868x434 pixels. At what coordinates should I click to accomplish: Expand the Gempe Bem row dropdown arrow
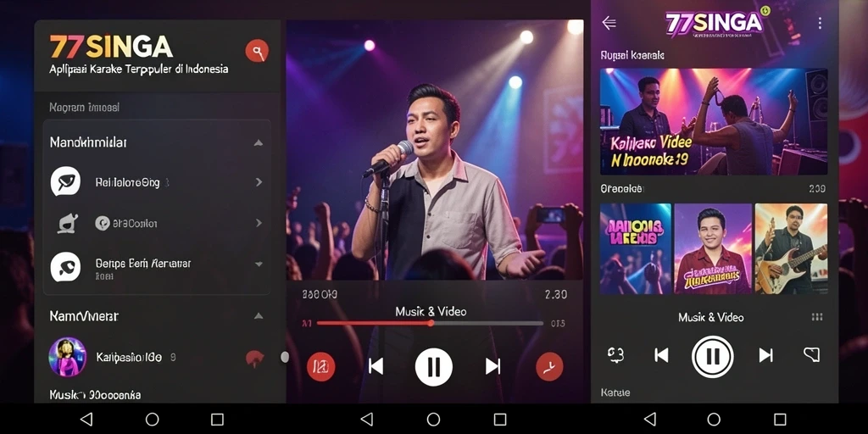259,264
